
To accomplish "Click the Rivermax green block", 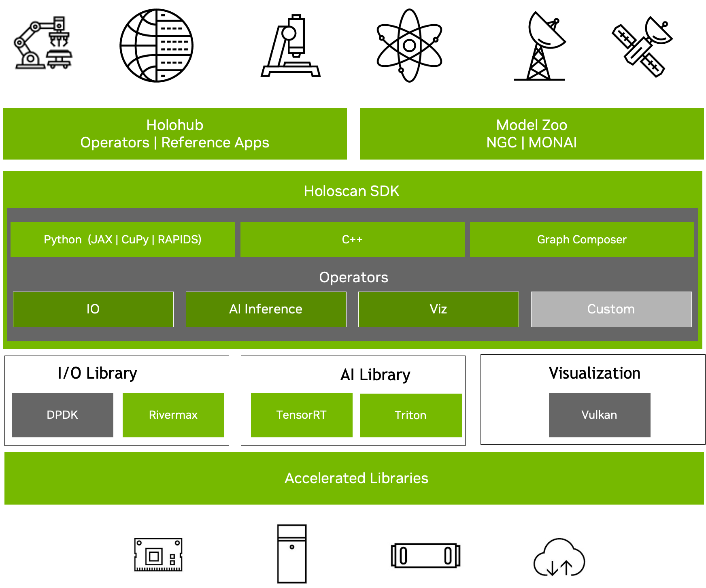I will tap(173, 415).
